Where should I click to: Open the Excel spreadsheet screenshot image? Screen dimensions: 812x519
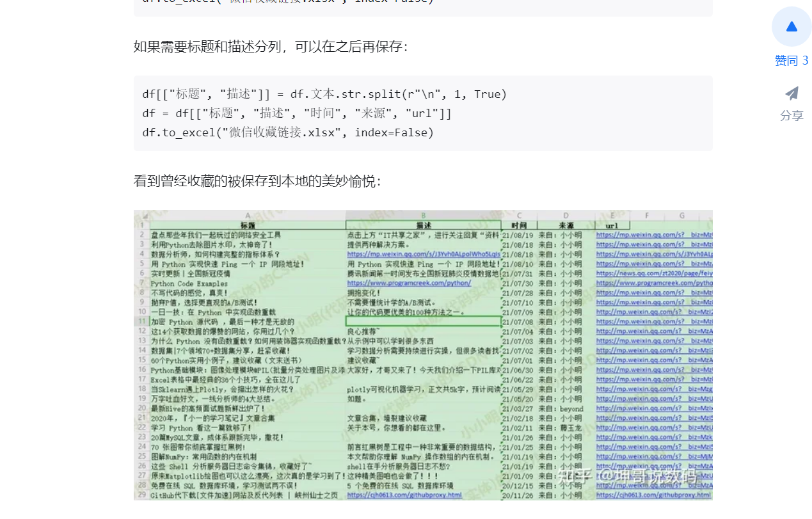(423, 355)
